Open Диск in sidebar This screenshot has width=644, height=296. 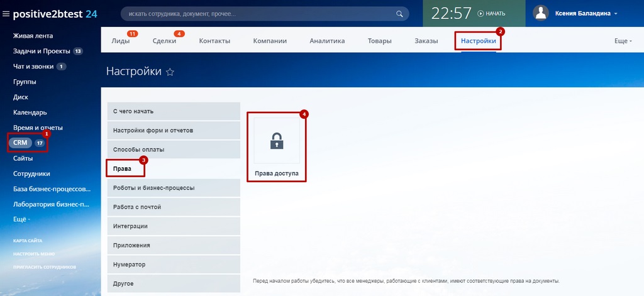(x=21, y=97)
